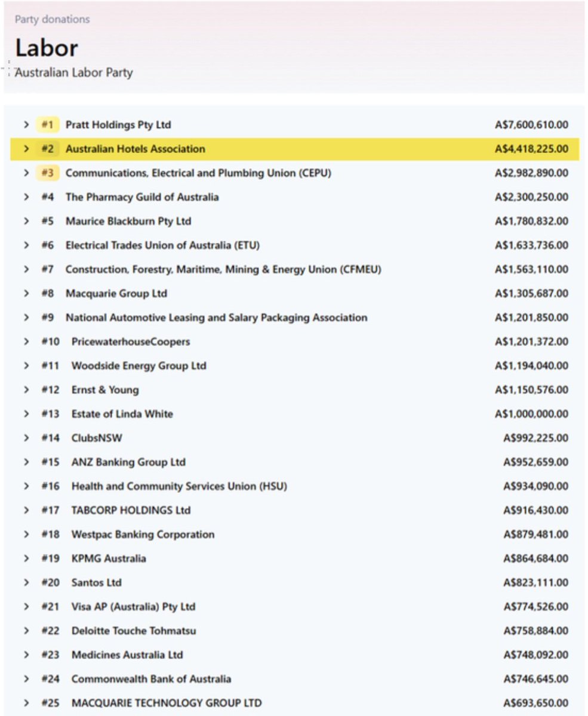Expand the Visa AP (Australia) row chevron
This screenshot has height=716, width=588.
point(26,606)
